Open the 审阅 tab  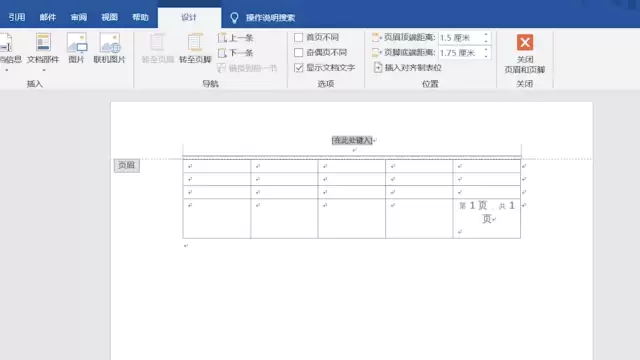pos(79,17)
